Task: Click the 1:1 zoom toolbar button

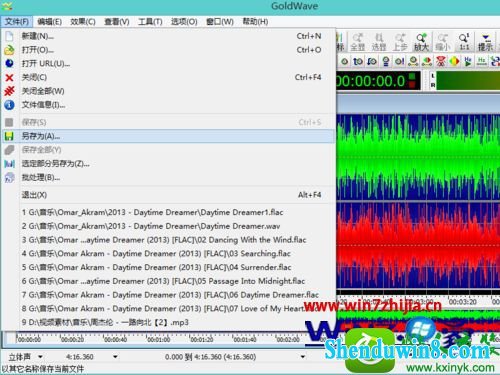Action: (x=464, y=42)
